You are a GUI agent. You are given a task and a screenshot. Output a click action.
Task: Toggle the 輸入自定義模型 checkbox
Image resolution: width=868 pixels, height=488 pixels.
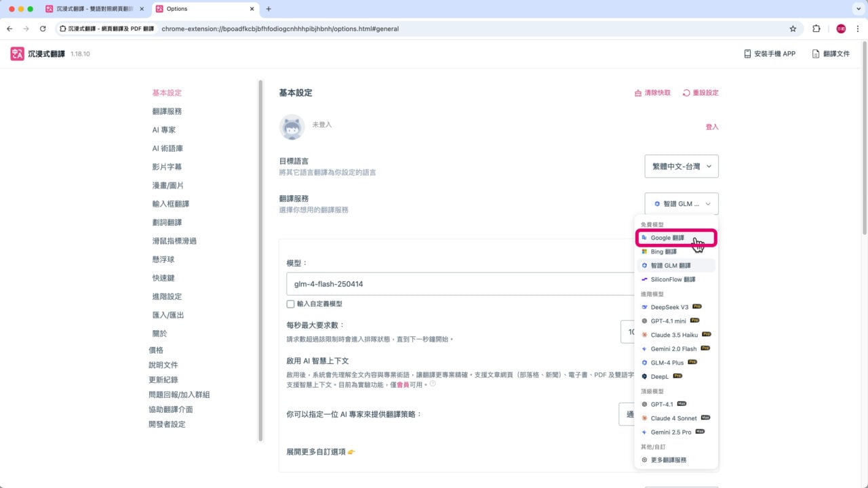pos(290,304)
